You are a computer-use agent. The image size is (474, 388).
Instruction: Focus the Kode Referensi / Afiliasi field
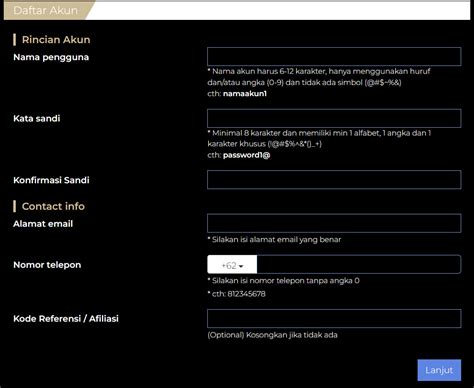click(334, 318)
